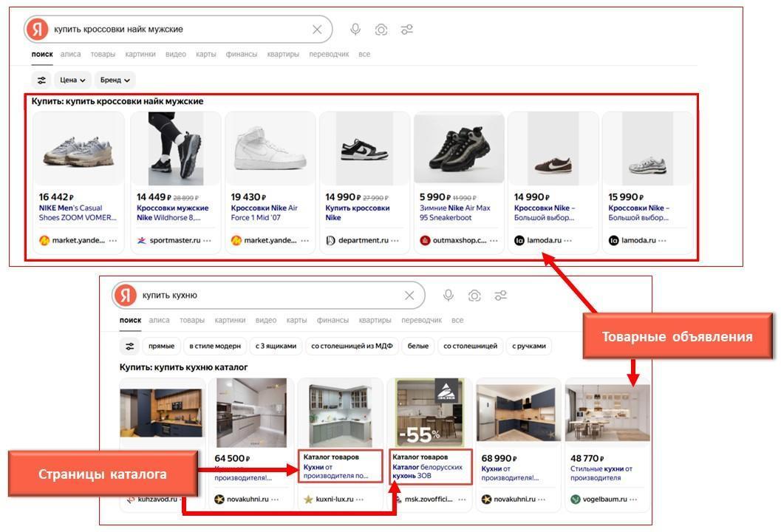The width and height of the screenshot is (781, 532).
Task: Click the red Yandex logo in the kitchen search bar
Action: [x=126, y=296]
